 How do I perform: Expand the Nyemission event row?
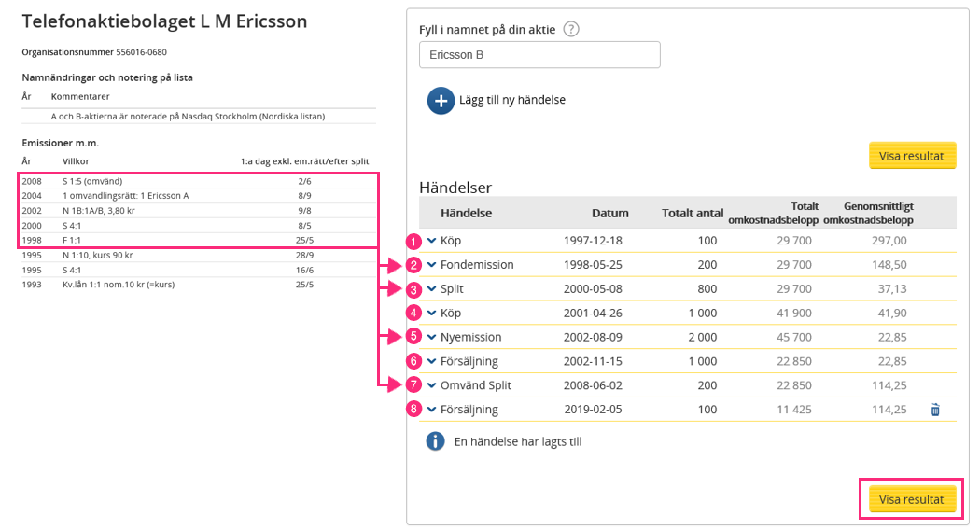432,338
